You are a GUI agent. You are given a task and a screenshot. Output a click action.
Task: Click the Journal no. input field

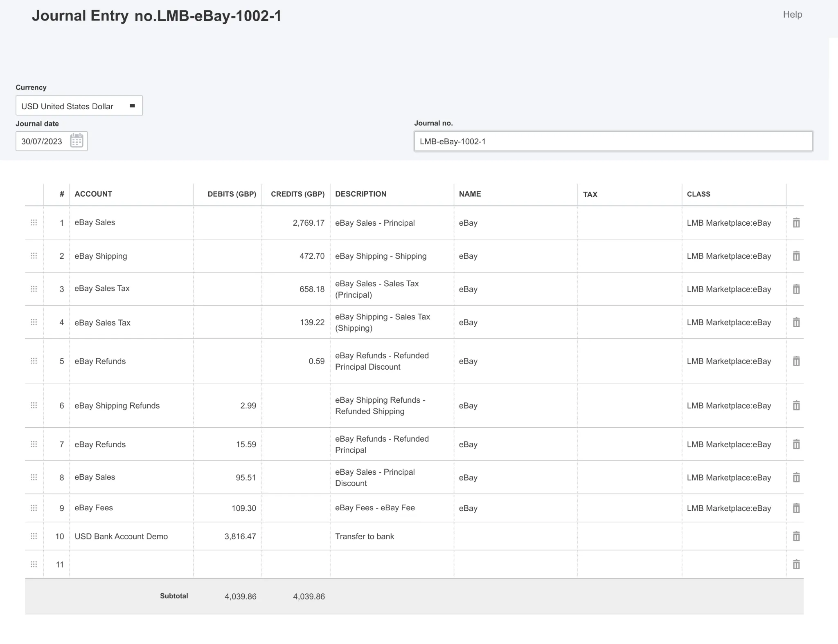pyautogui.click(x=613, y=141)
